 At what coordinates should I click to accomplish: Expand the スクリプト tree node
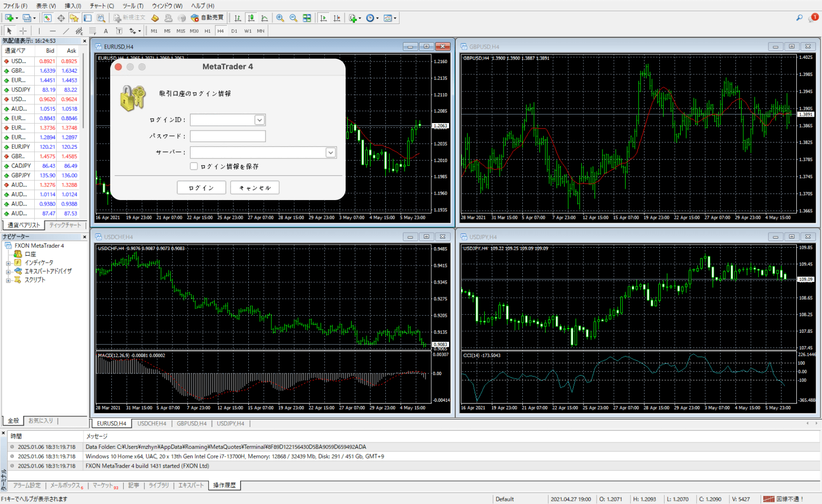tap(8, 280)
